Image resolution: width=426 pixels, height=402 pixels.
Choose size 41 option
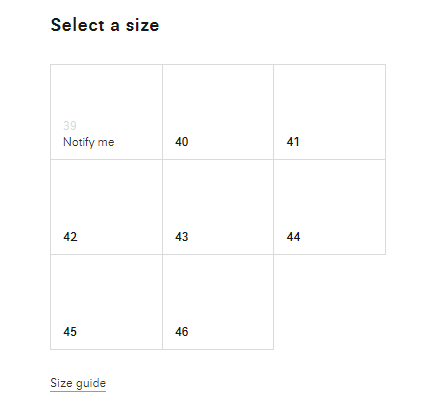pyautogui.click(x=330, y=112)
